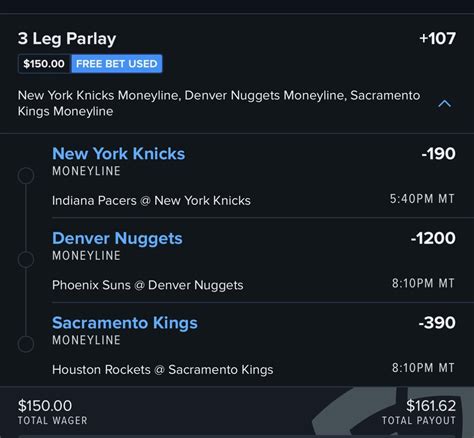
Task: Open Houston Rockets @ Sacramento Kings matchup
Action: (163, 370)
